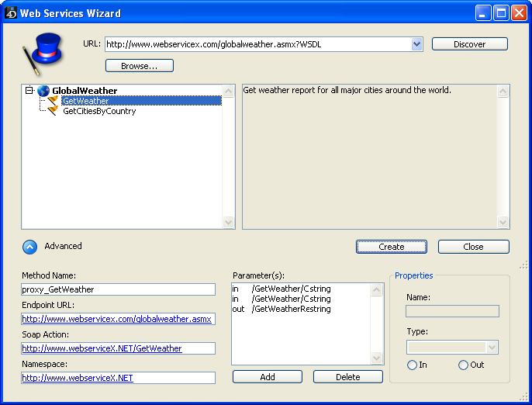This screenshot has width=532, height=405.
Task: Click the Create button
Action: (392, 247)
